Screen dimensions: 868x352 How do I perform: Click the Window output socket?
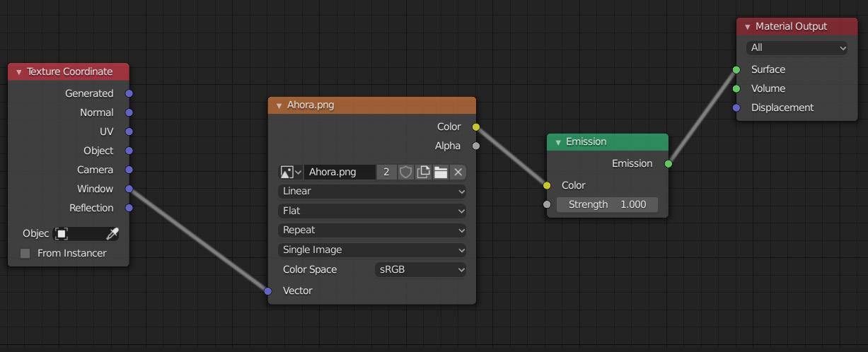(129, 189)
